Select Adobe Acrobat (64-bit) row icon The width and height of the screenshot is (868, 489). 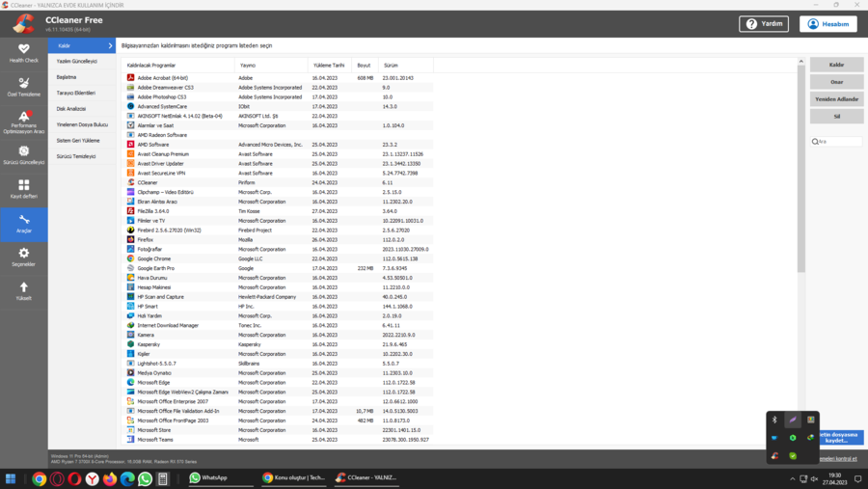130,78
